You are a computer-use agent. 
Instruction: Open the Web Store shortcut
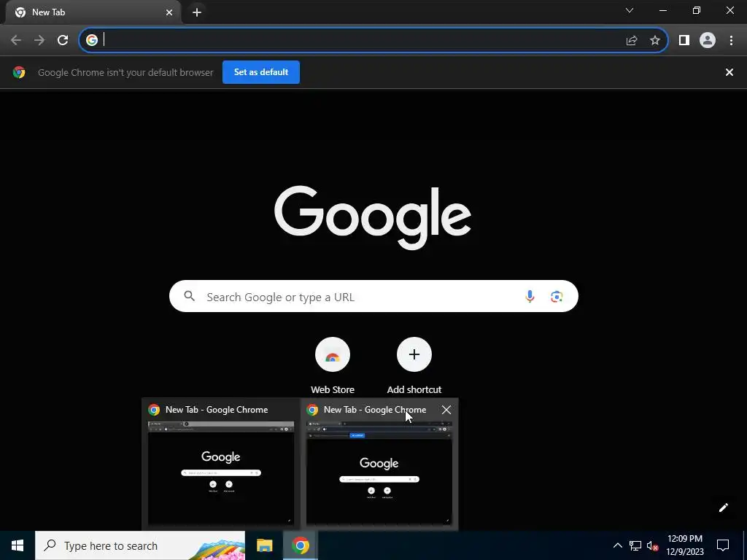pos(333,366)
